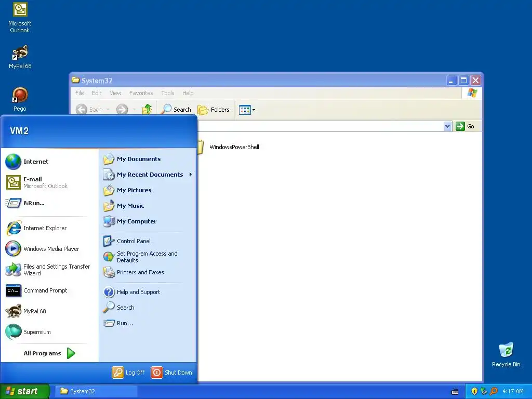Go up one folder level

coord(147,109)
